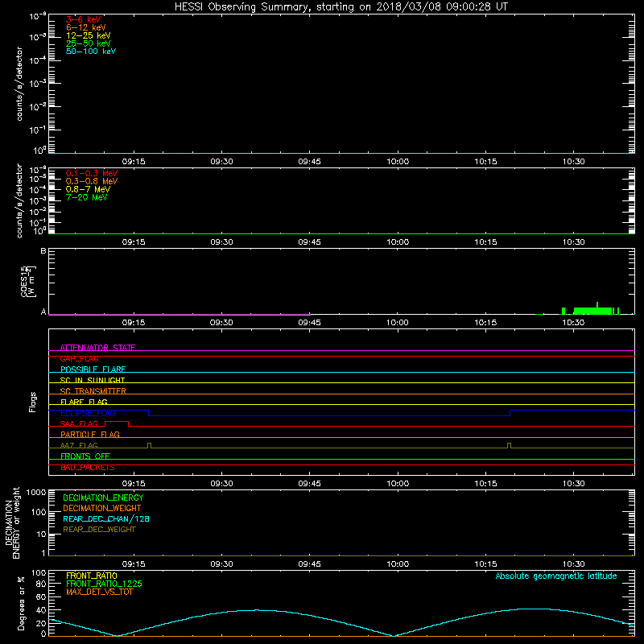Click the HESSI Observing Summary title
The image size is (644, 644).
pos(341,7)
